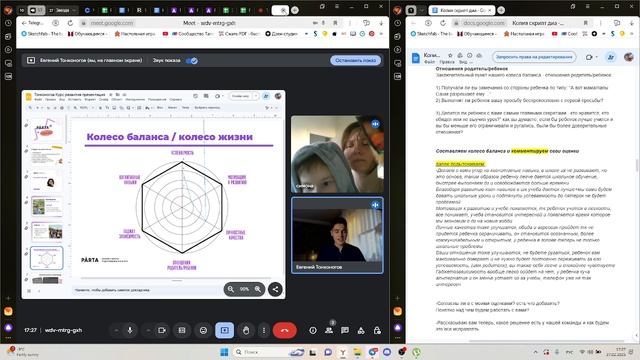Mute microphone in Meet call bar
The image size is (640, 360).
tap(130, 330)
